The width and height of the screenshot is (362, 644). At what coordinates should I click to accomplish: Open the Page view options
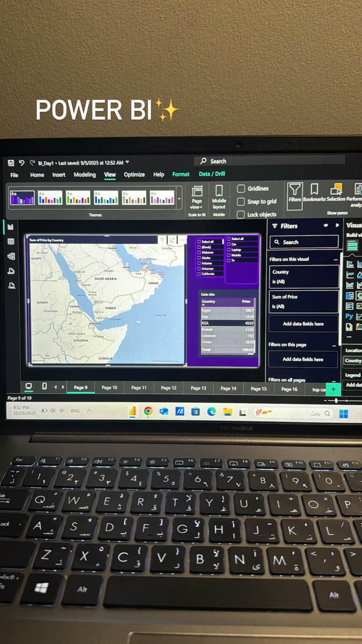click(197, 197)
